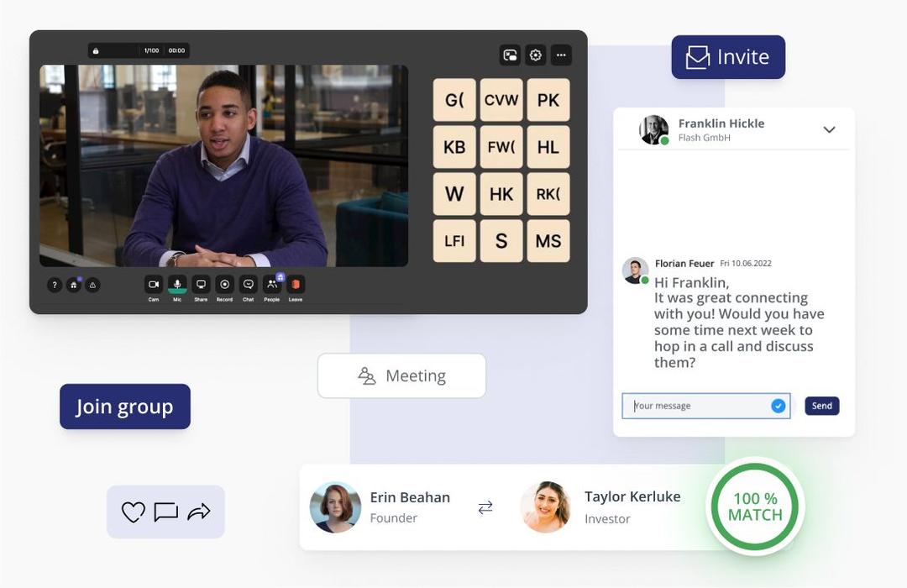The image size is (907, 588).
Task: Toggle the Cam button in call toolbar
Action: click(x=154, y=285)
